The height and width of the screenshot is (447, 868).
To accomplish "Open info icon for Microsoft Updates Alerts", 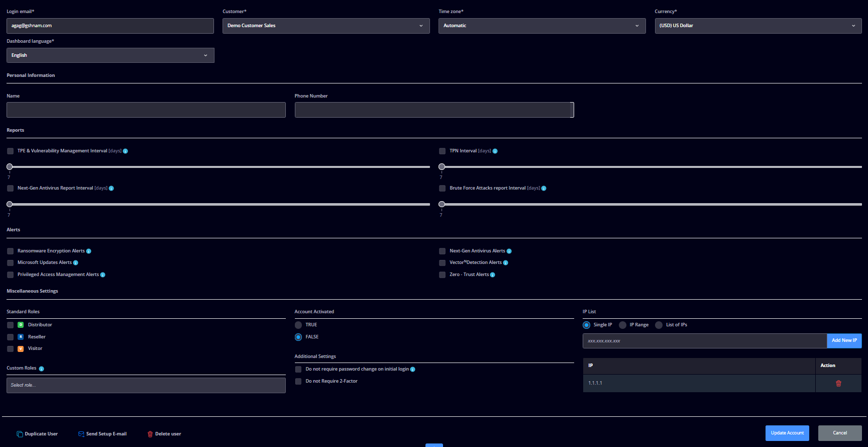I will [x=76, y=262].
